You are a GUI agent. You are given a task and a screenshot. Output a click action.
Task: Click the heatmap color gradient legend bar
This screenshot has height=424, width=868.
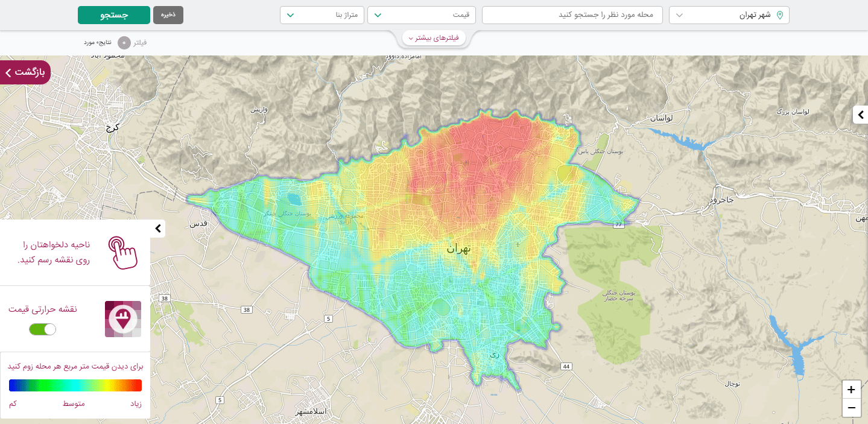click(75, 385)
